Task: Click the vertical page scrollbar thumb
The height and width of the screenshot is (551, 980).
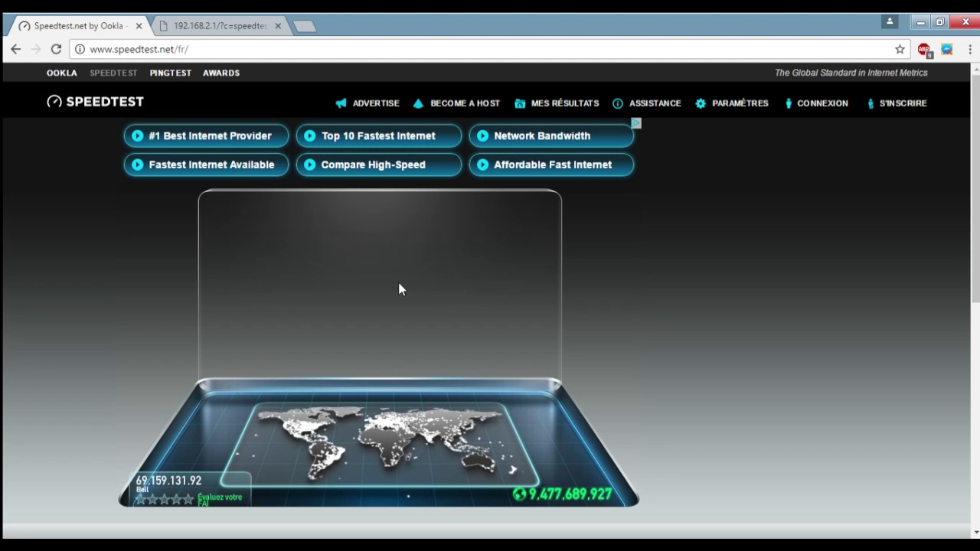Action: coord(975,189)
